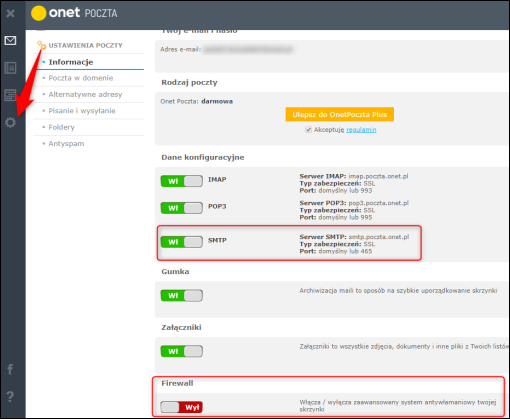Click the Dane konfiguracyjne heading
The image size is (510, 419).
(x=203, y=157)
